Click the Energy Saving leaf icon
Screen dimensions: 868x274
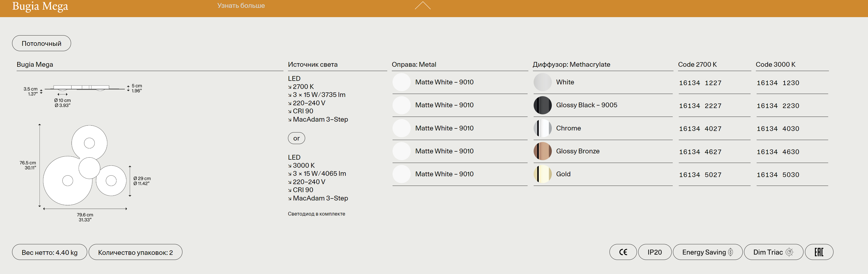coord(730,252)
